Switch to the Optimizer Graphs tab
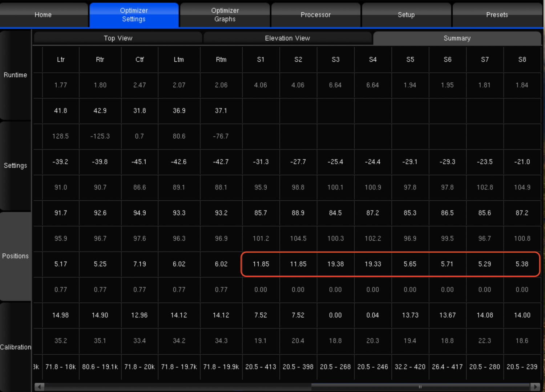 click(x=225, y=15)
